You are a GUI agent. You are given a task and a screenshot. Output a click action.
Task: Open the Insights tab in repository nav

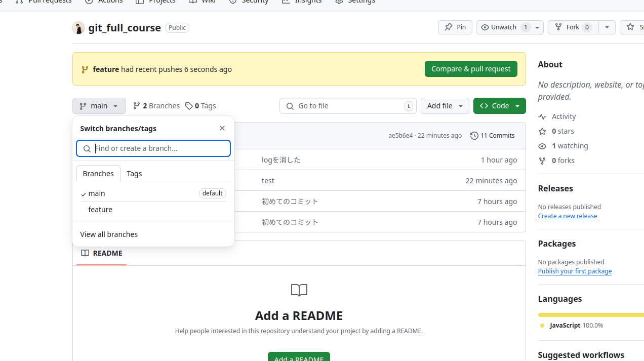coord(302,2)
